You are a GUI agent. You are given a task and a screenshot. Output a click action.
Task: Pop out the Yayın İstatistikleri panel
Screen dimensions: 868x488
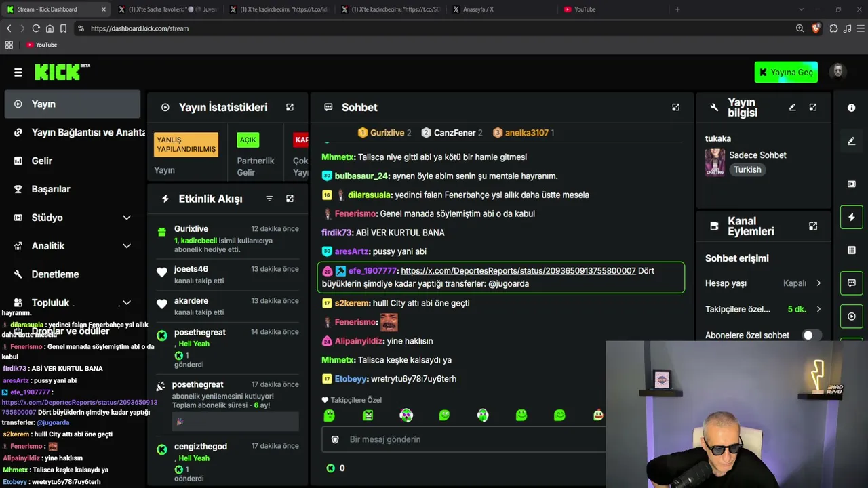click(x=290, y=107)
